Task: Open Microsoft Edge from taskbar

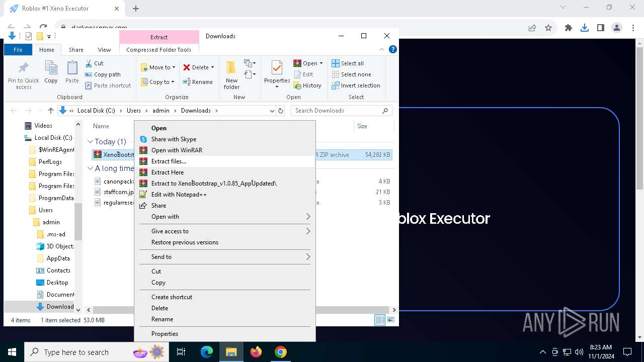Action: 207,352
